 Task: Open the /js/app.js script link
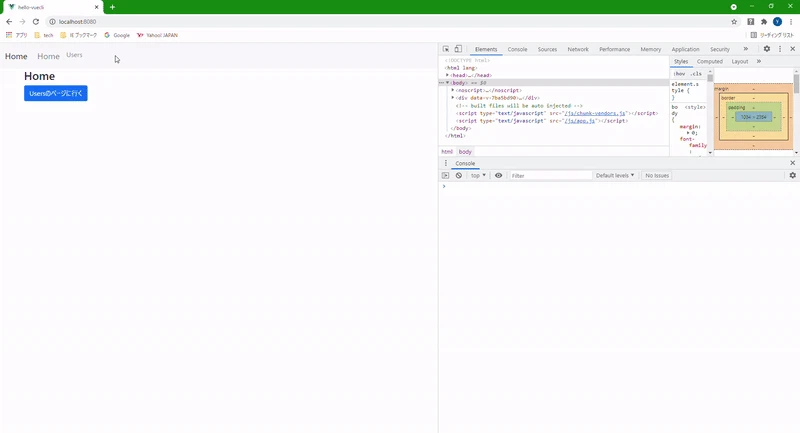pyautogui.click(x=580, y=121)
